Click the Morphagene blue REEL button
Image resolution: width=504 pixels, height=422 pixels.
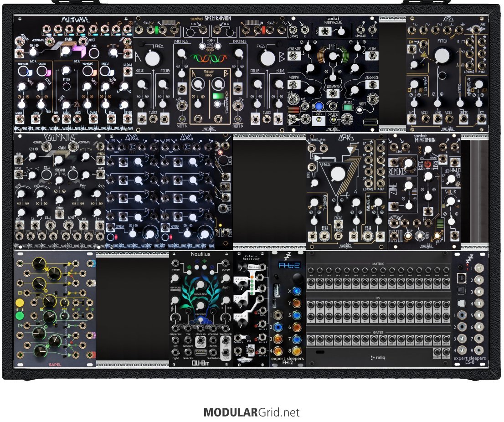click(319, 106)
